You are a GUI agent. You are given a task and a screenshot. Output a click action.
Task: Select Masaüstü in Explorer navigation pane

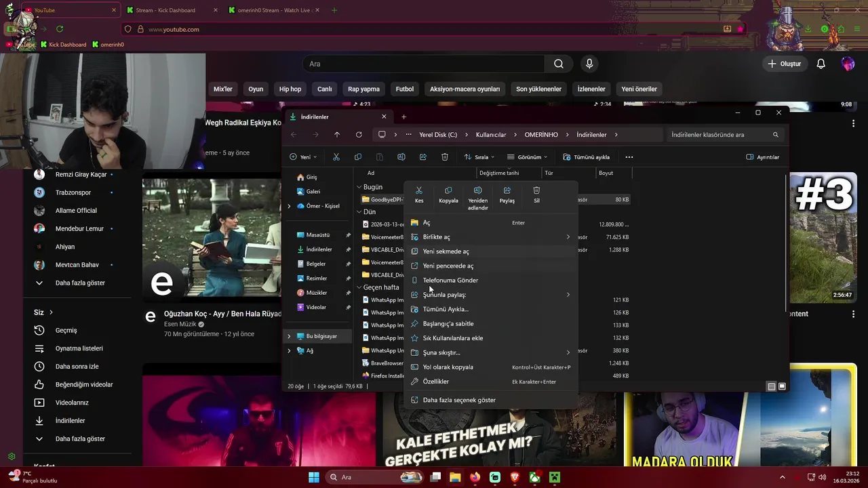coord(318,235)
